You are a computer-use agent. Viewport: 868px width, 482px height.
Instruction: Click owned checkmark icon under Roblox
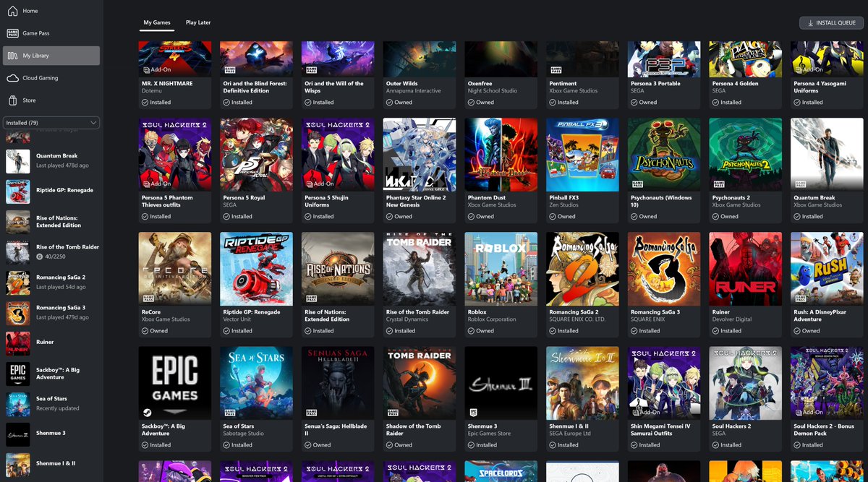coord(471,331)
